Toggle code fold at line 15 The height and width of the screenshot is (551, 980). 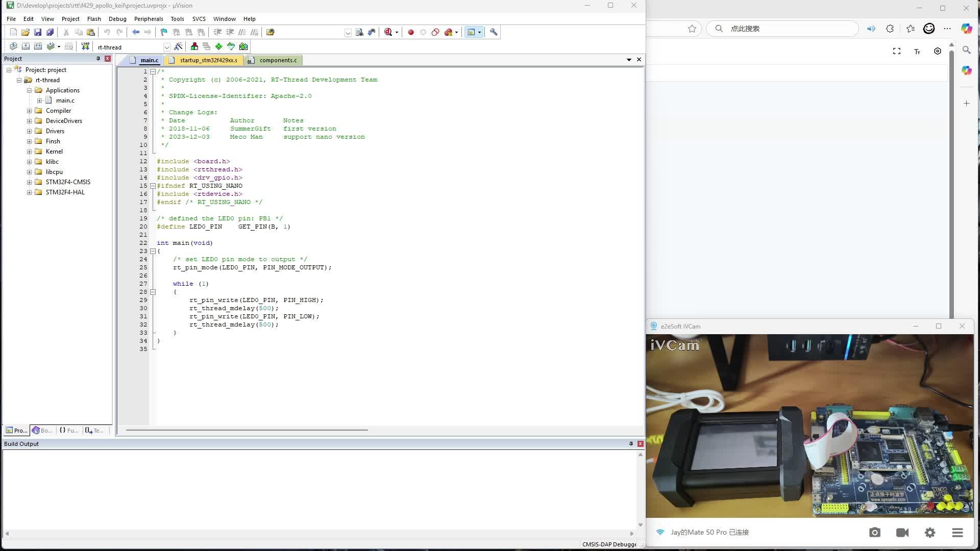[153, 186]
